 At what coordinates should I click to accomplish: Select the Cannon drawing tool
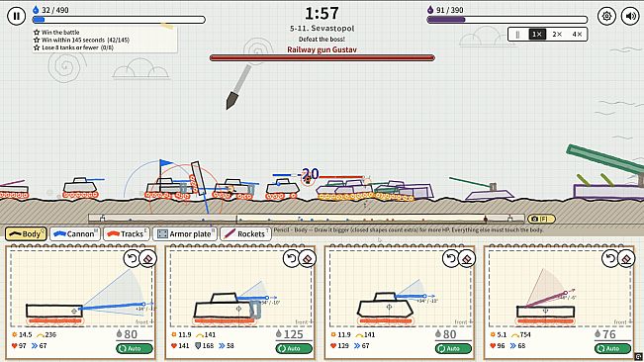pyautogui.click(x=75, y=234)
